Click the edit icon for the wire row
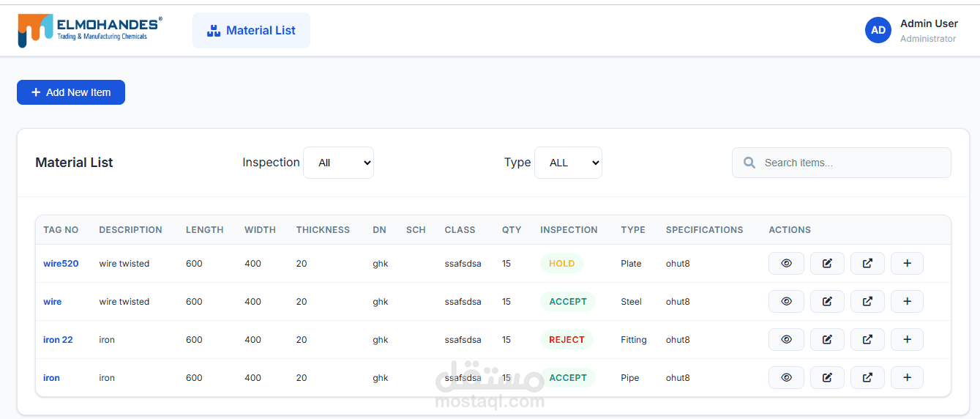Viewport: 980px width, 419px height. 827,301
